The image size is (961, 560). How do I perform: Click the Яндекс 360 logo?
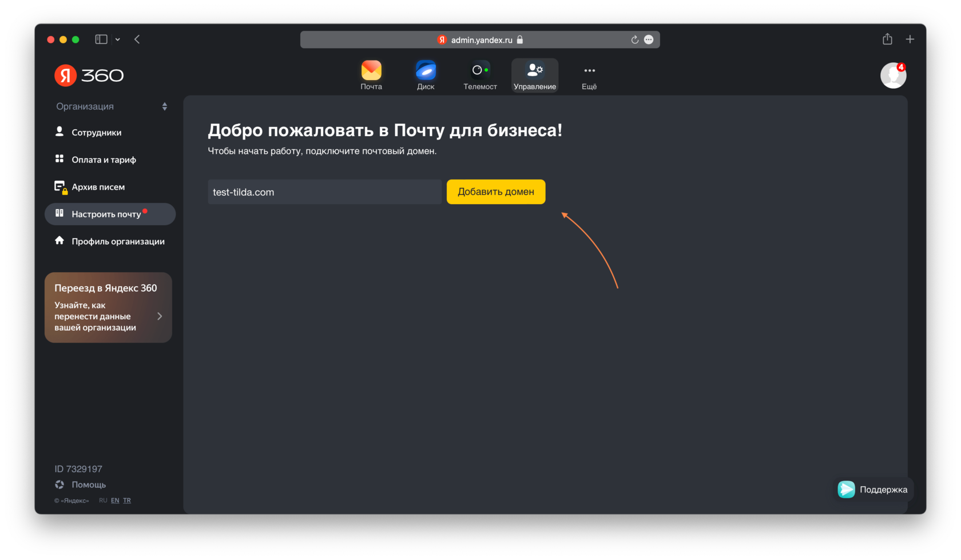pos(89,76)
